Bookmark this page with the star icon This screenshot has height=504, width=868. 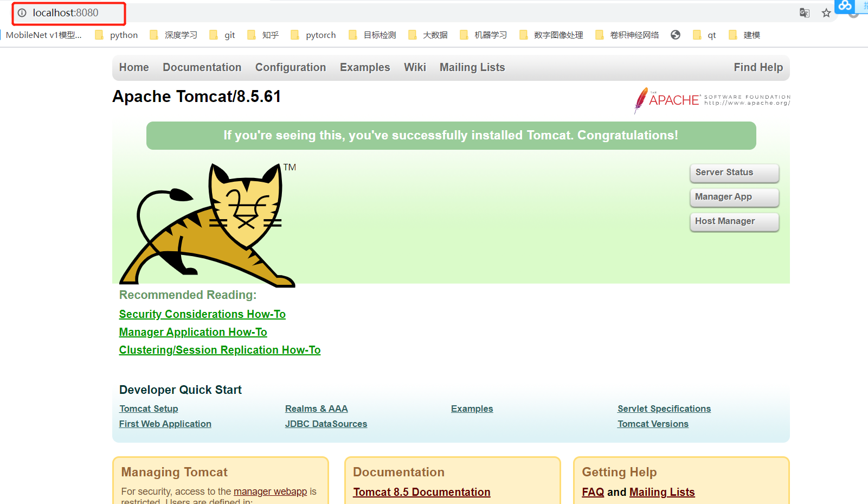click(827, 12)
